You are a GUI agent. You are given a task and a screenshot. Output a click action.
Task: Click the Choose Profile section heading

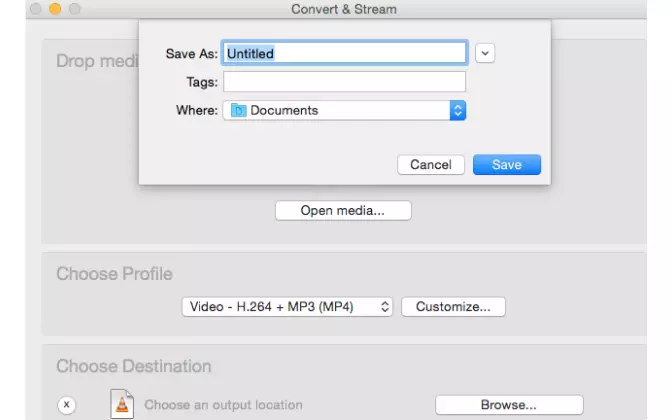114,274
